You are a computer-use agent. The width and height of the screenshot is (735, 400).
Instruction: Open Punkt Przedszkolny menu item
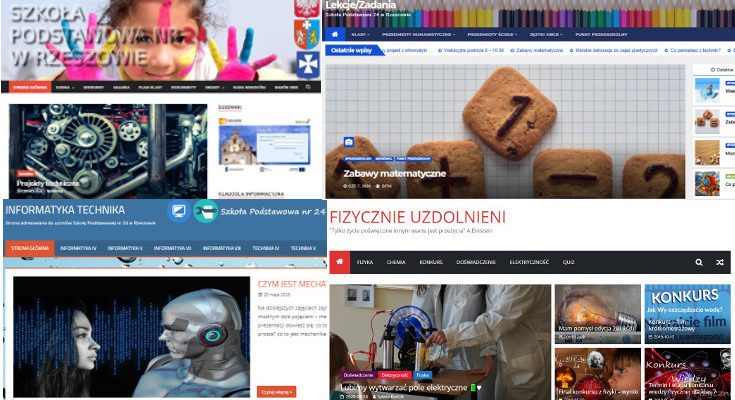(x=601, y=35)
